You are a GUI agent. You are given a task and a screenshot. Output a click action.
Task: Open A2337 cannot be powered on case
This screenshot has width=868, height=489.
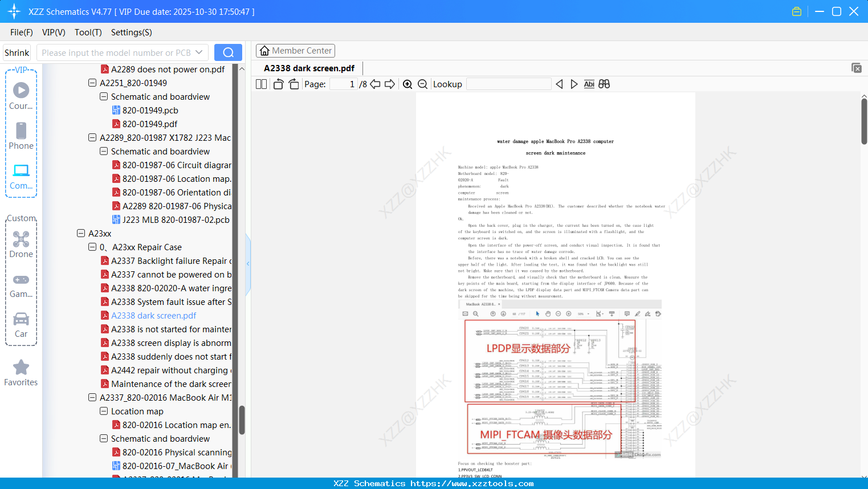tap(166, 275)
